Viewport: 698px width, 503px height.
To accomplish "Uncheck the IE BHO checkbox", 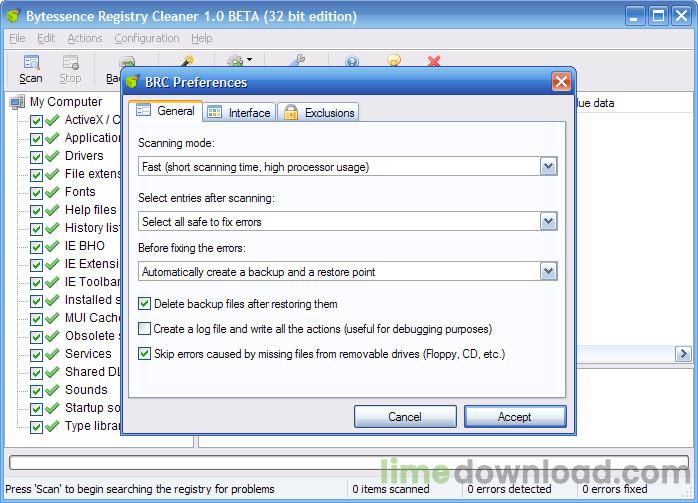I will (36, 247).
